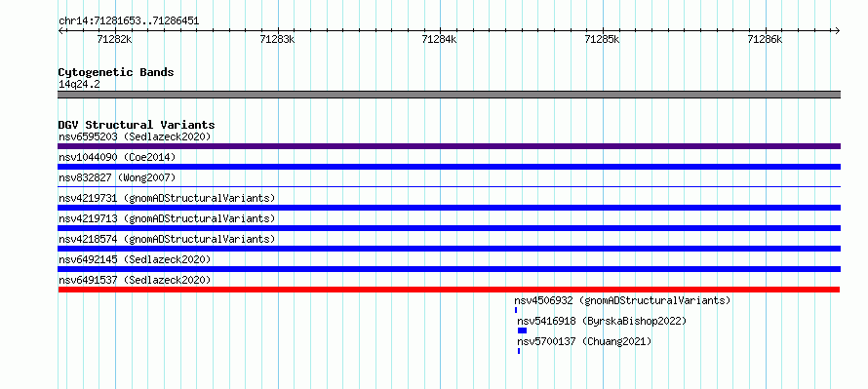The image size is (868, 389).
Task: Click the 71284k ruler tick label
Action: 439,39
